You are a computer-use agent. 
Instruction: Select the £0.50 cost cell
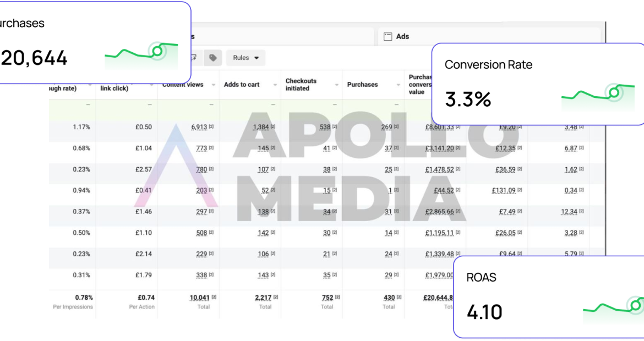[144, 127]
